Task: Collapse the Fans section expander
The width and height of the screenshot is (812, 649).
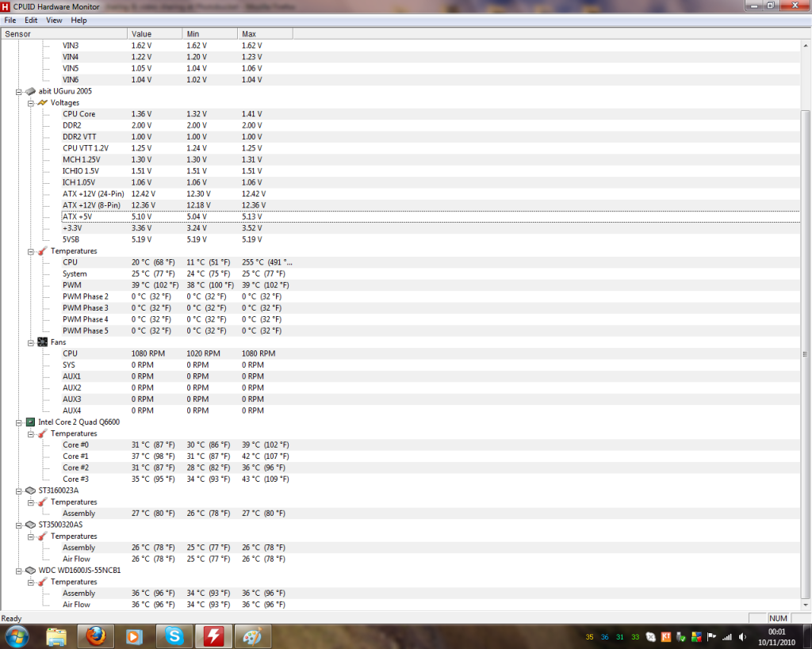Action: pos(31,342)
